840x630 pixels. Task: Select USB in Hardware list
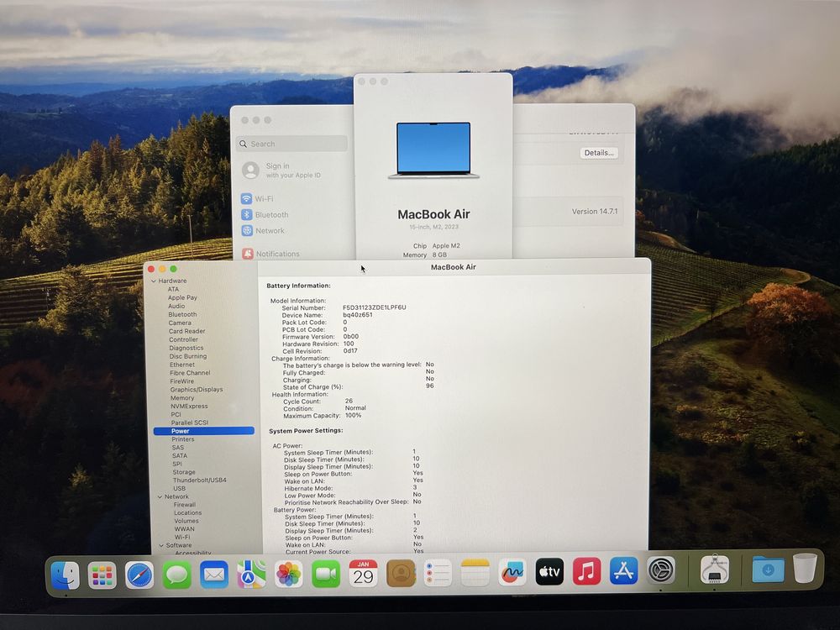(x=180, y=489)
